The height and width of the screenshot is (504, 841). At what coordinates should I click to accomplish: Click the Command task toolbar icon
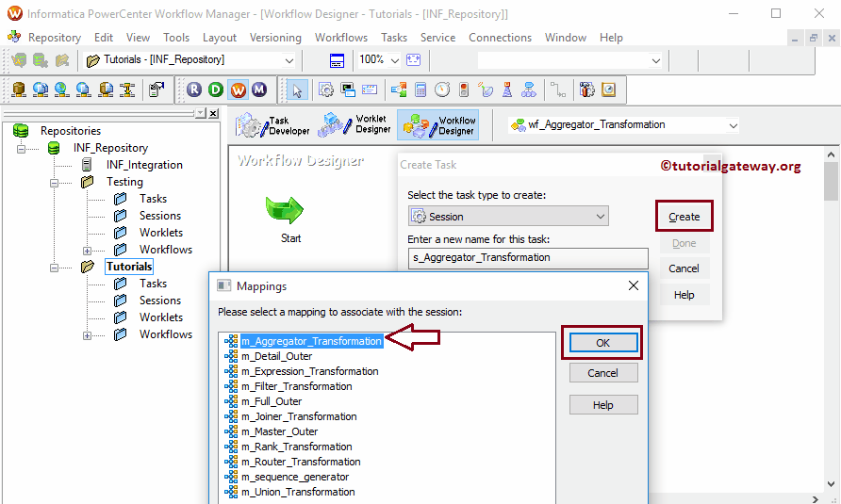pyautogui.click(x=348, y=90)
